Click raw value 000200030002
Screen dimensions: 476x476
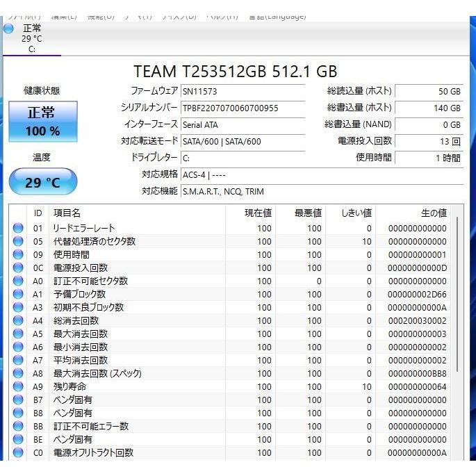(x=417, y=321)
